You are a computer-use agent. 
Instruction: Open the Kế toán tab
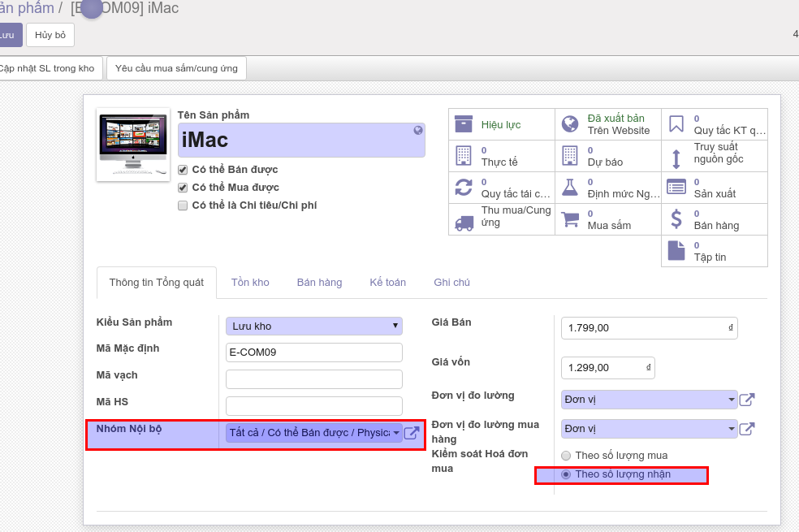388,283
